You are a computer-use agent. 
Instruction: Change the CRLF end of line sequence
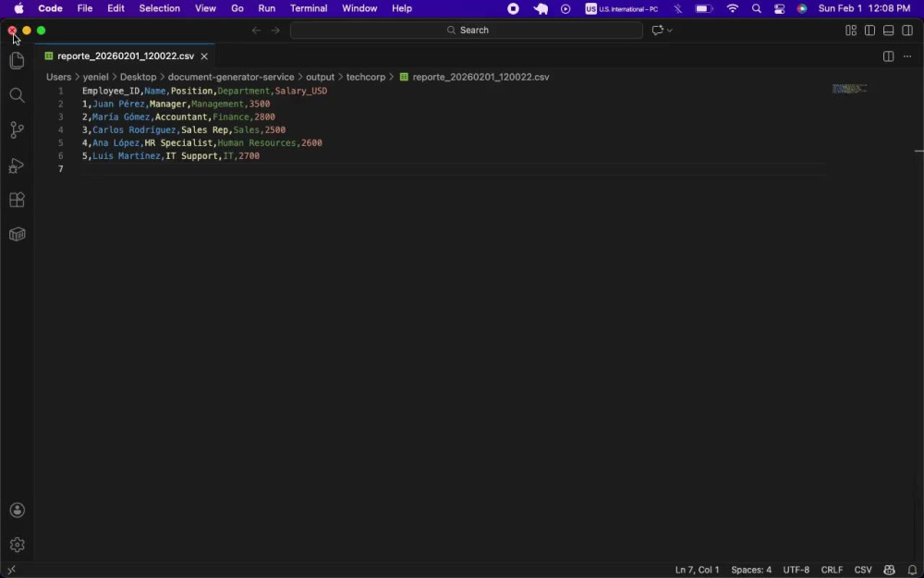832,570
